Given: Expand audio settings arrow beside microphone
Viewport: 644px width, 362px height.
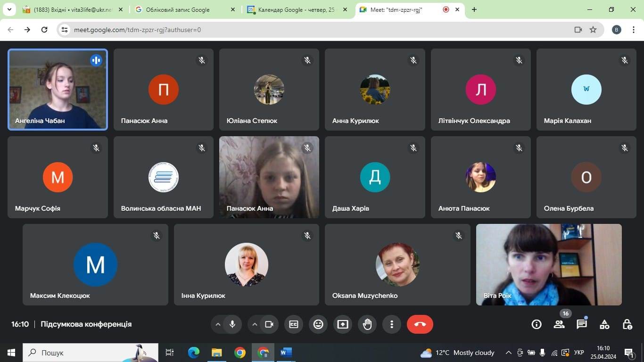Looking at the screenshot, I should 218,324.
